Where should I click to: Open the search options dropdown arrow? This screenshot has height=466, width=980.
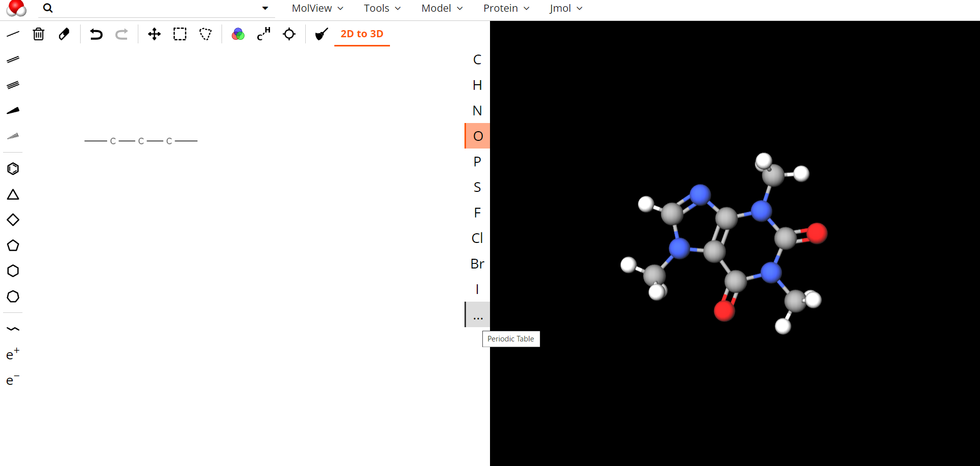(265, 8)
